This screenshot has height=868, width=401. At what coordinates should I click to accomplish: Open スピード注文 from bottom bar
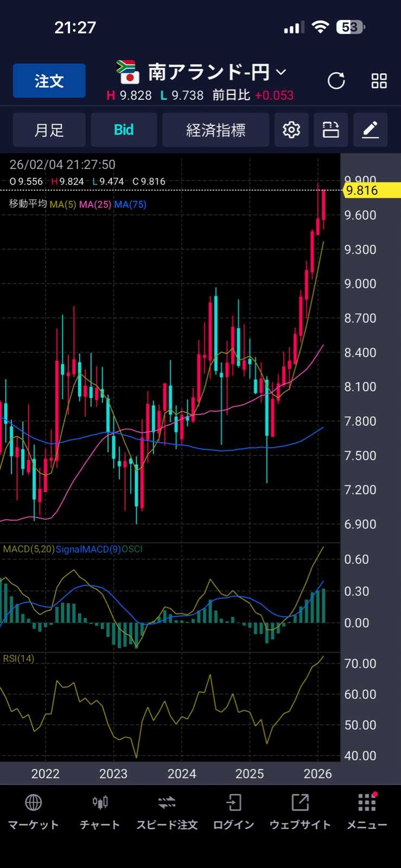tap(167, 812)
